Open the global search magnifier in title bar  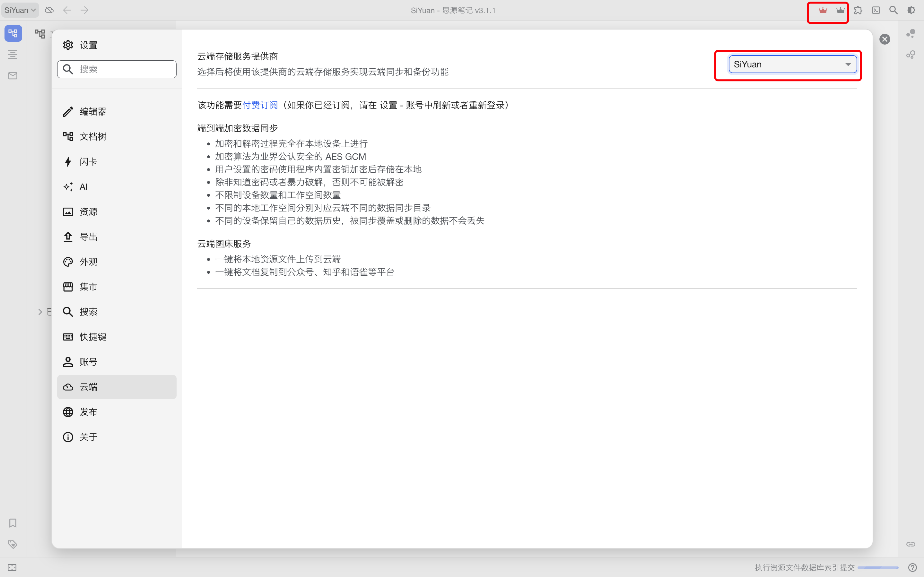pyautogui.click(x=893, y=10)
